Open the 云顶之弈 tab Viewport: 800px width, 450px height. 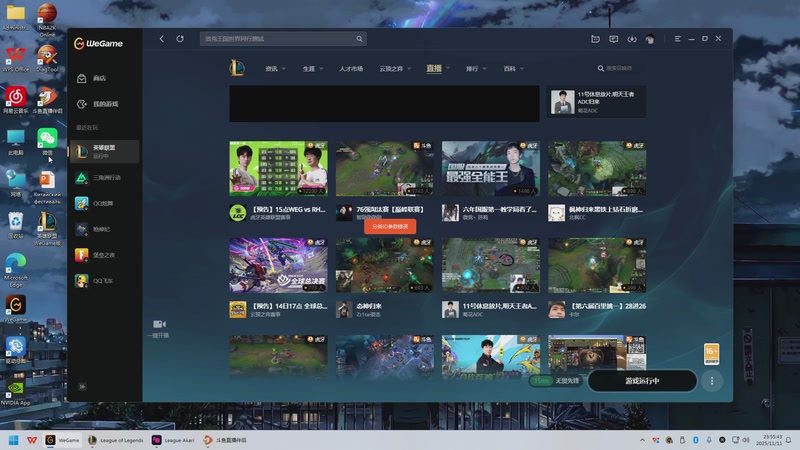pyautogui.click(x=391, y=69)
